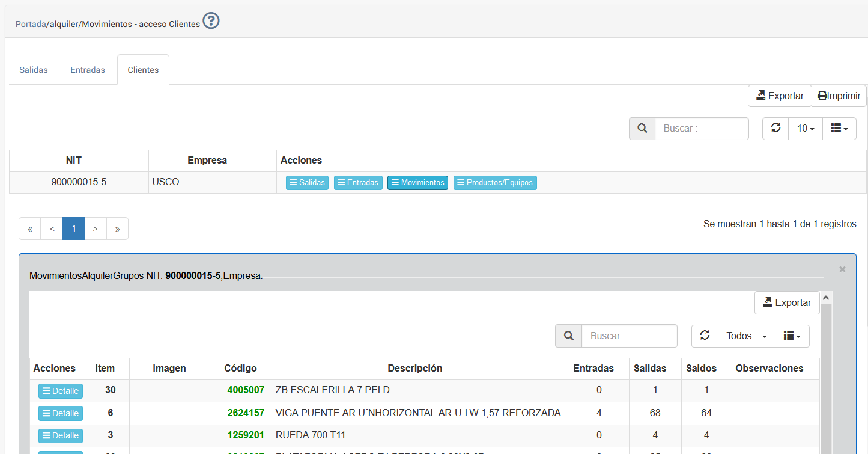This screenshot has height=454, width=868.
Task: Focus the inner panel Buscar search field
Action: [x=629, y=336]
